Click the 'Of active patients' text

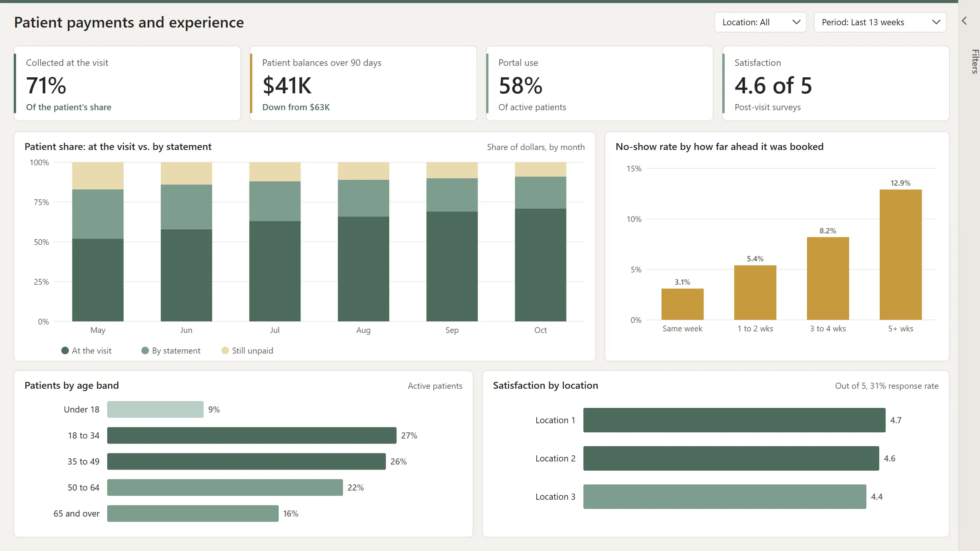[532, 107]
